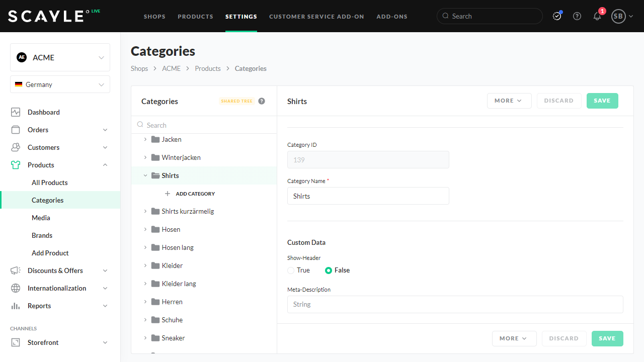Select False for Show-Header
Screen dimensions: 644x362
329,270
